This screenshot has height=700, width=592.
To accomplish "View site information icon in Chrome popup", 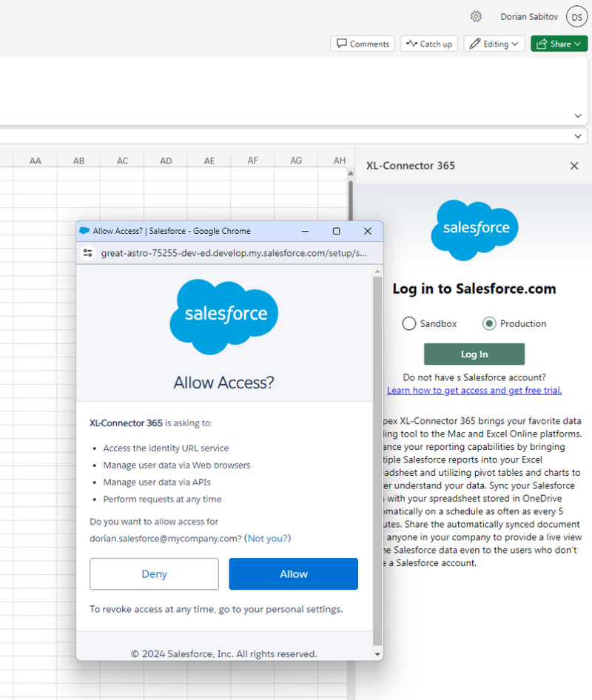I will pyautogui.click(x=87, y=253).
